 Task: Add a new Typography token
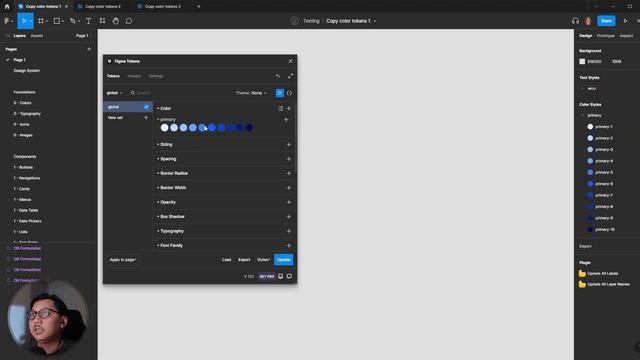click(289, 231)
